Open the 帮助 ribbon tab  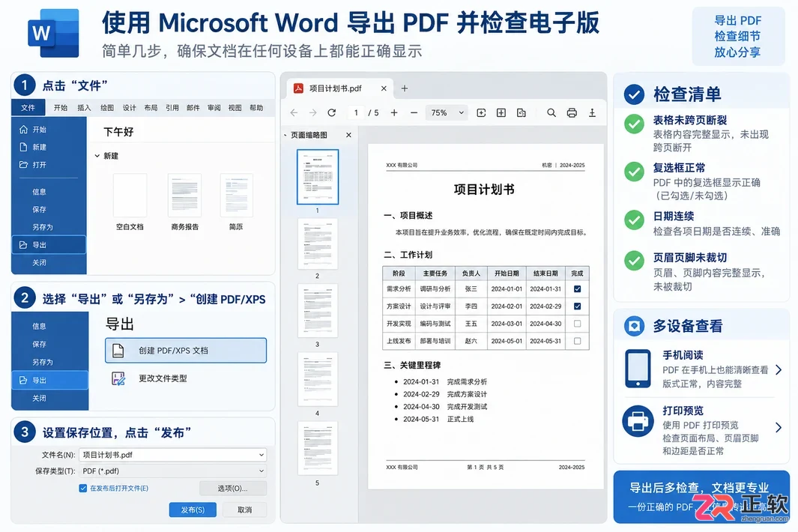tap(256, 107)
